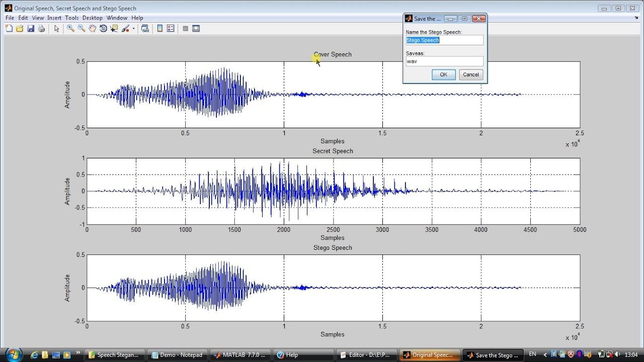Click the New Figure toolbar icon
The image size is (644, 362).
pyautogui.click(x=9, y=29)
